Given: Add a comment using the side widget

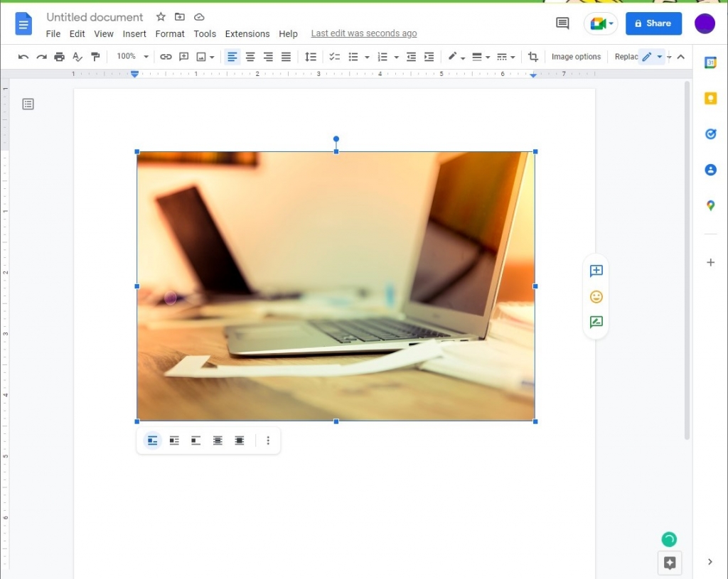Looking at the screenshot, I should coord(596,270).
